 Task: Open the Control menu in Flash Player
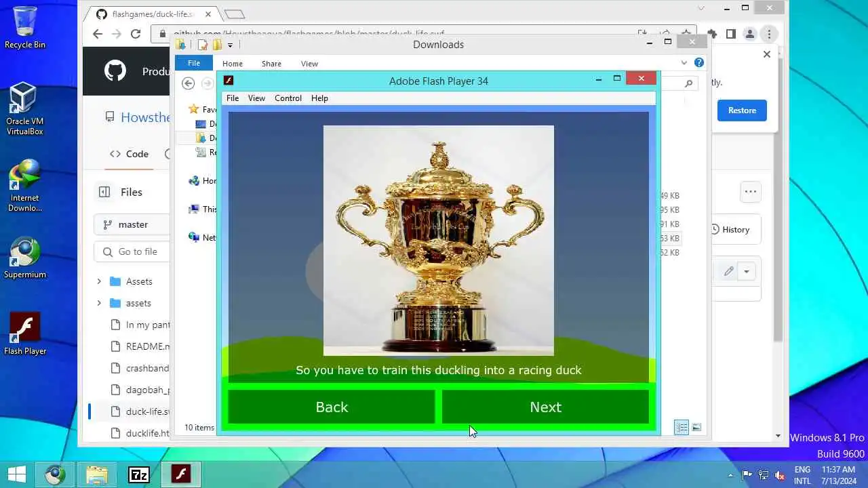coord(288,98)
